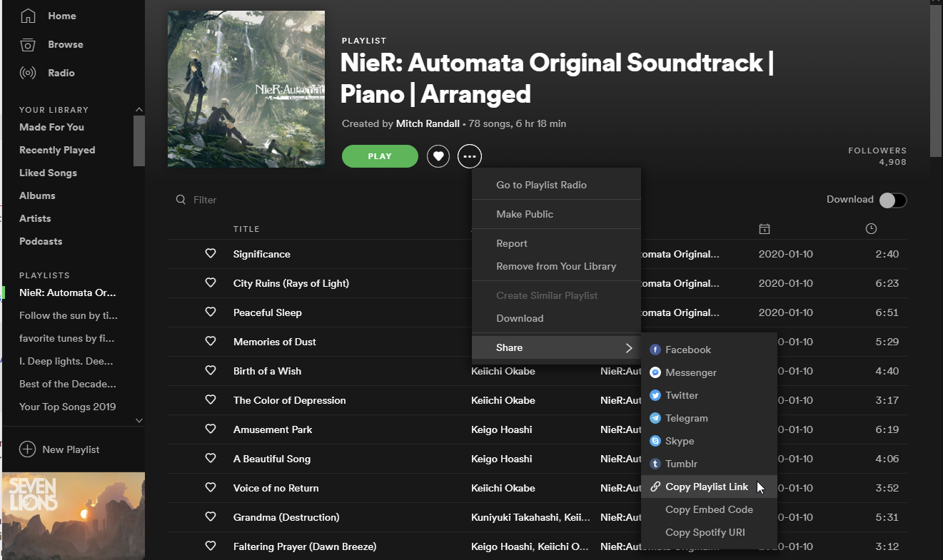This screenshot has width=943, height=560.
Task: Like Amusement Park heart icon
Action: tap(211, 429)
